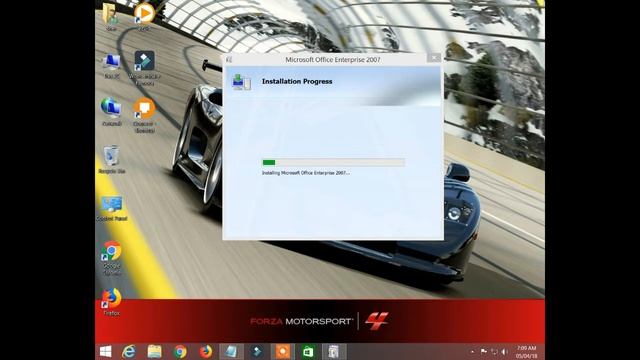Image resolution: width=640 pixels, height=360 pixels.
Task: Click the 'Microsoft Office Enterprise 2007' window title
Action: click(333, 60)
